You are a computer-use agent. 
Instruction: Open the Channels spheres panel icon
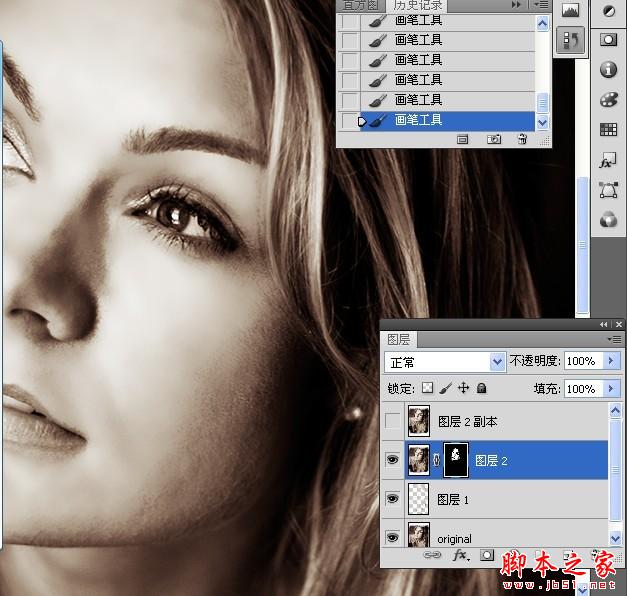[x=609, y=220]
